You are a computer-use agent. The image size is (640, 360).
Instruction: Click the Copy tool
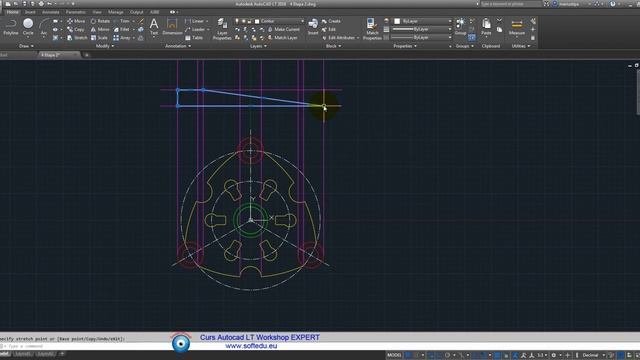point(76,29)
